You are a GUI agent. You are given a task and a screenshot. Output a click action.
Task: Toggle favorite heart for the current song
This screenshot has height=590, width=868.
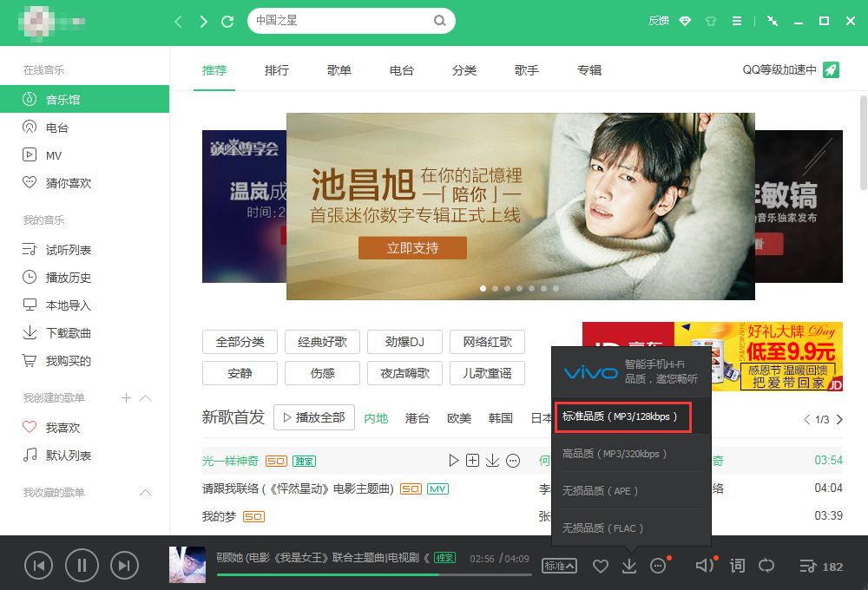(600, 567)
